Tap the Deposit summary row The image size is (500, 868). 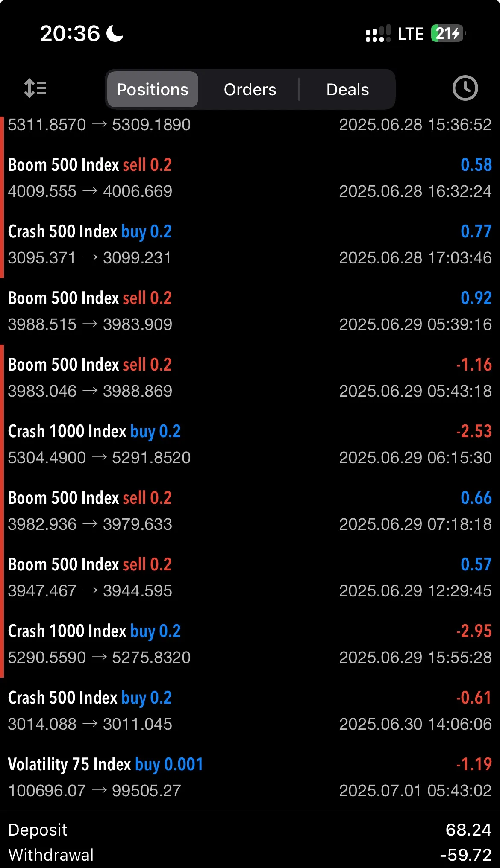click(250, 830)
